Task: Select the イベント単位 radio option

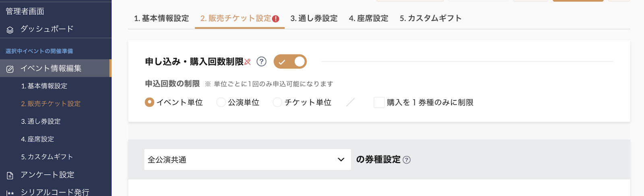Action: (149, 102)
